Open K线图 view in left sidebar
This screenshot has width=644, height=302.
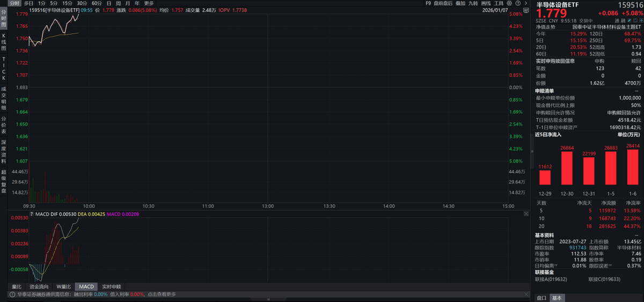point(3,41)
